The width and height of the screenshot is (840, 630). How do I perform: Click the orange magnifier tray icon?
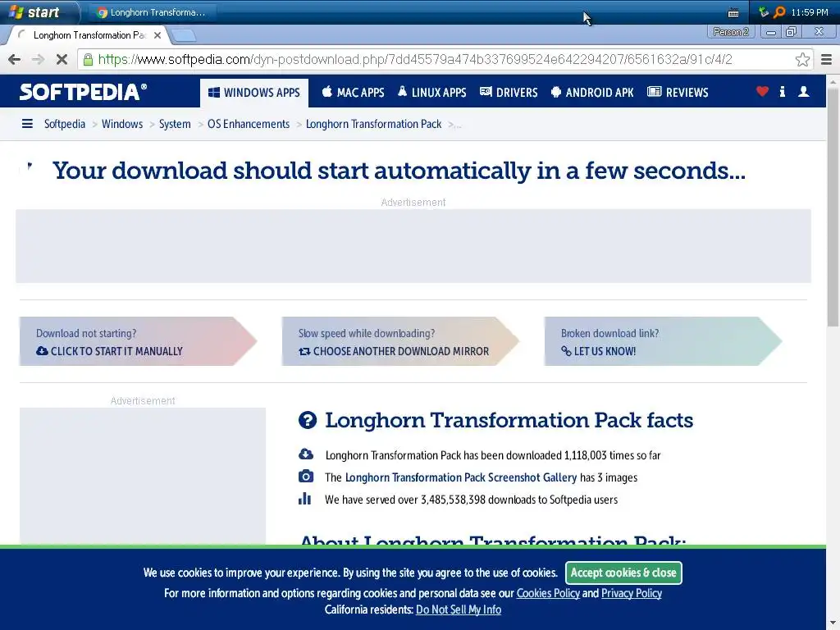779,11
